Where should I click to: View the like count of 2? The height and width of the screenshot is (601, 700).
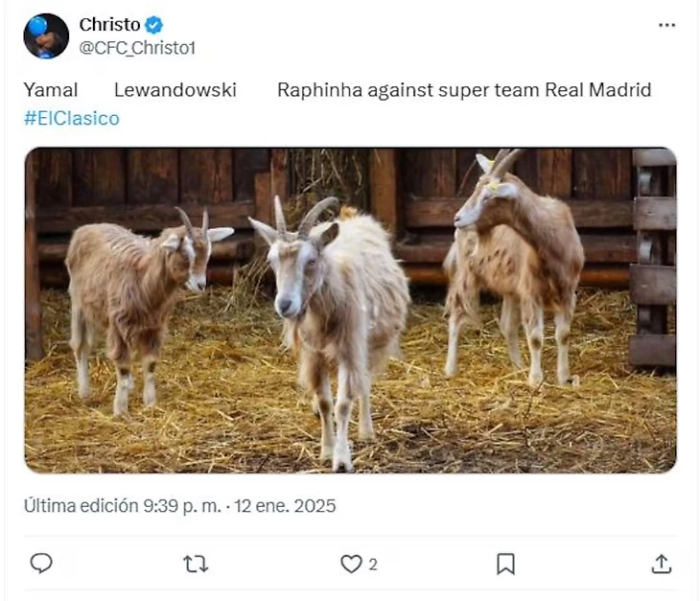(x=373, y=565)
